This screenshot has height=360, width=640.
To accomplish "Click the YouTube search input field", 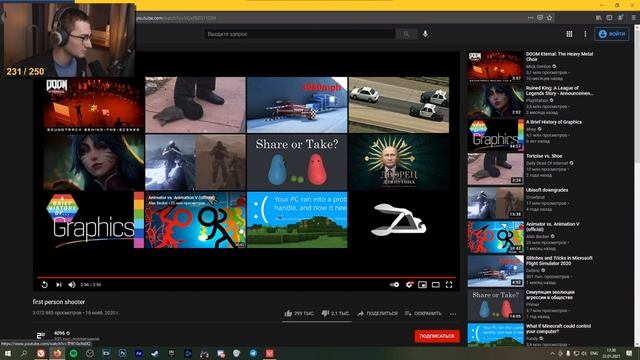I will 300,34.
